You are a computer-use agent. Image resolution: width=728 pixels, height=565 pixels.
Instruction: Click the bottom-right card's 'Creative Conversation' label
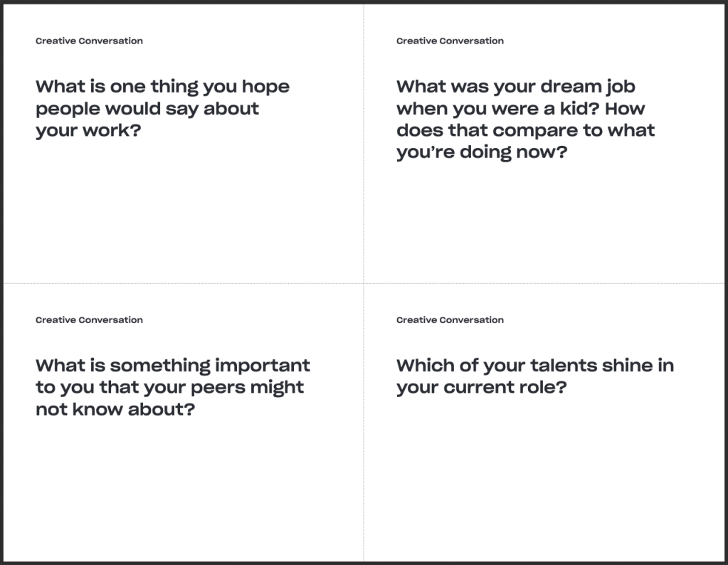[x=450, y=320]
